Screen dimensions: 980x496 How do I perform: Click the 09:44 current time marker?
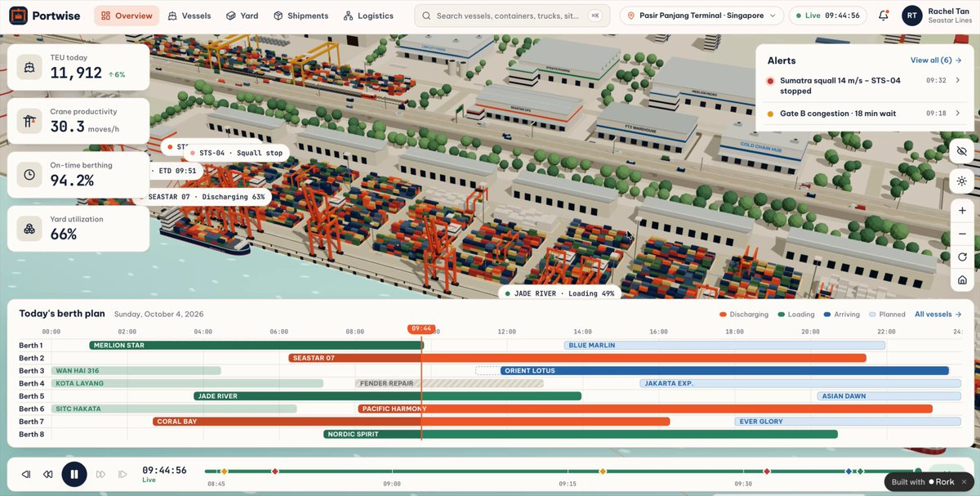tap(421, 328)
